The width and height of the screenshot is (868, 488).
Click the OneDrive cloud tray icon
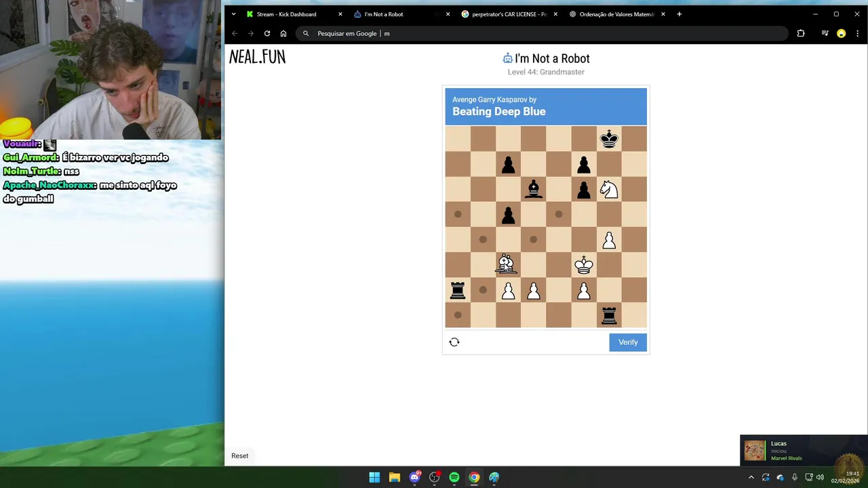(x=780, y=477)
